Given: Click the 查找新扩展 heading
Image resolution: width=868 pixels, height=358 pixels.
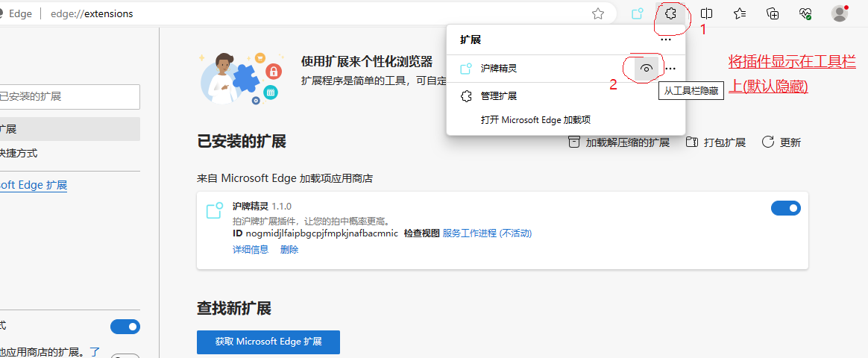Looking at the screenshot, I should (234, 308).
